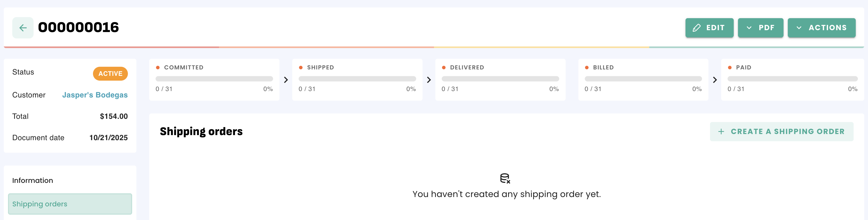Click the arrow between Billed and Paid

[715, 80]
